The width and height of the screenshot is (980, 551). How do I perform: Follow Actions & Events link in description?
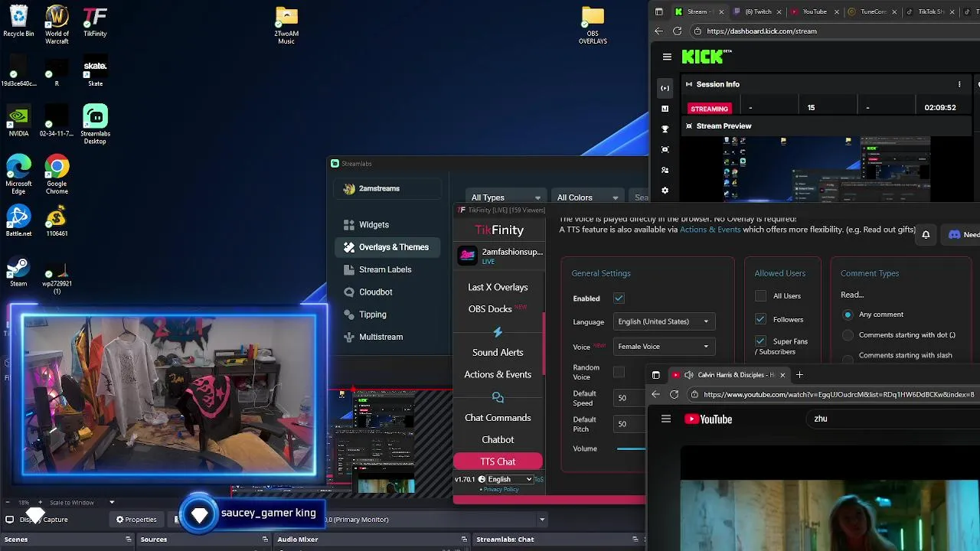710,230
